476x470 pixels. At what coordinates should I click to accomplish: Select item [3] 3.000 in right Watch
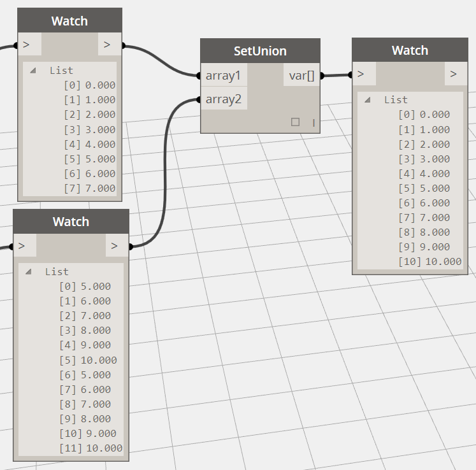[x=424, y=159]
